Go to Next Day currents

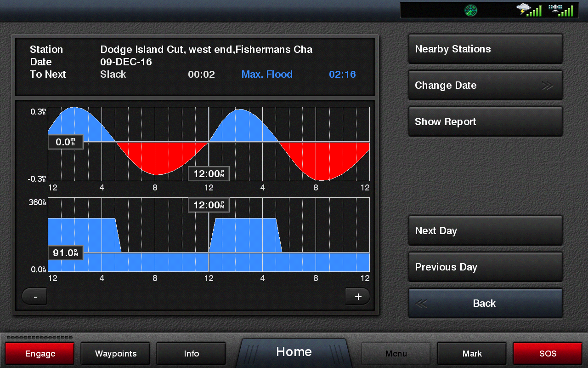tap(485, 231)
